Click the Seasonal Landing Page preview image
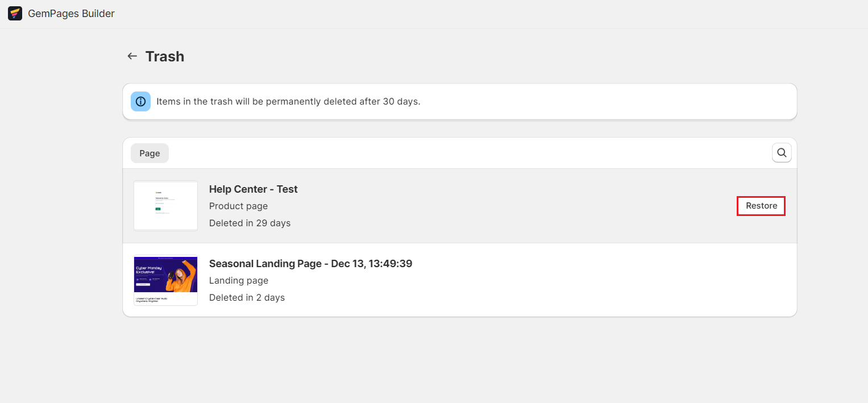The height and width of the screenshot is (403, 868). click(x=165, y=280)
